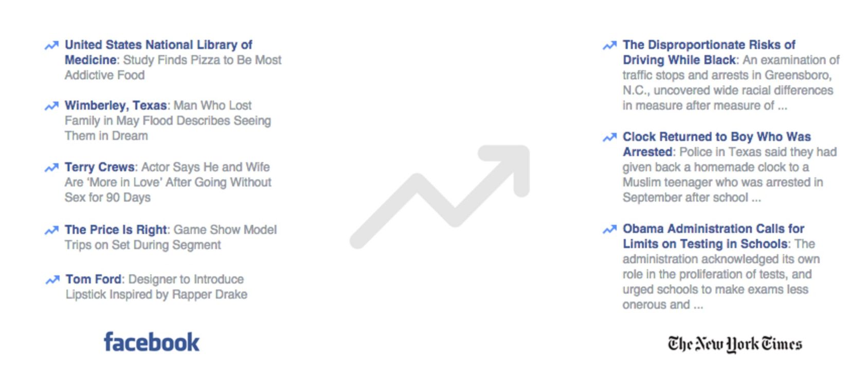Click trending icon beside Tom Ford
Screen dimensions: 868x384
point(52,280)
